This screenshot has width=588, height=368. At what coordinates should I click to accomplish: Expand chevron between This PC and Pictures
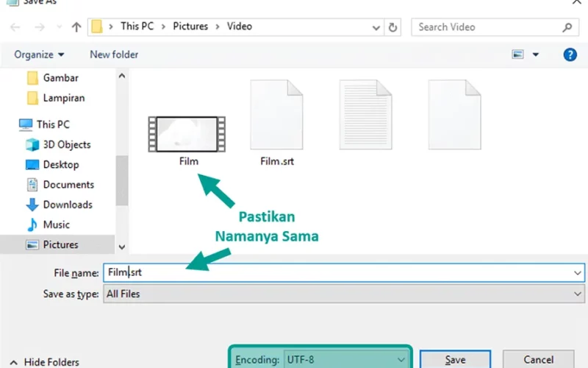[163, 26]
